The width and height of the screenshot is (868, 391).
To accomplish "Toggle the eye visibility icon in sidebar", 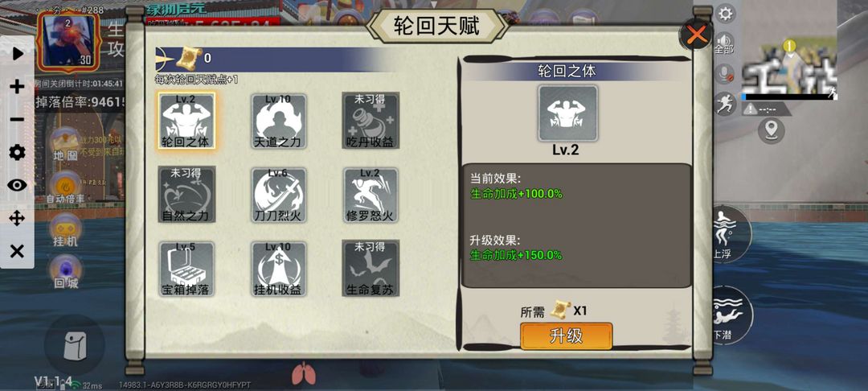I will tap(17, 186).
